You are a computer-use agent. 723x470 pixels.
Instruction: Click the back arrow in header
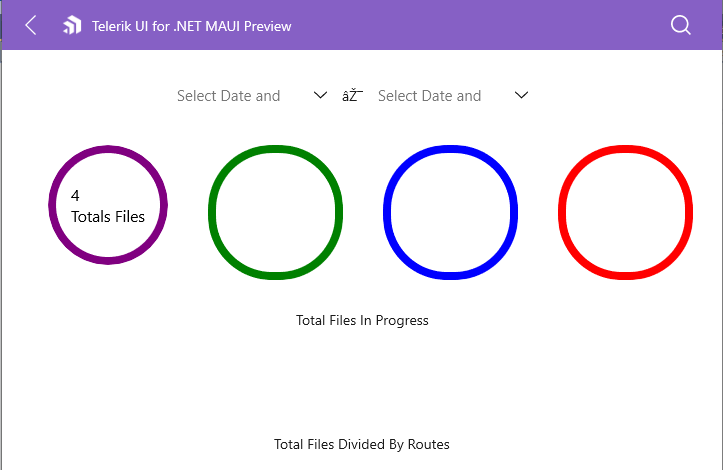31,26
